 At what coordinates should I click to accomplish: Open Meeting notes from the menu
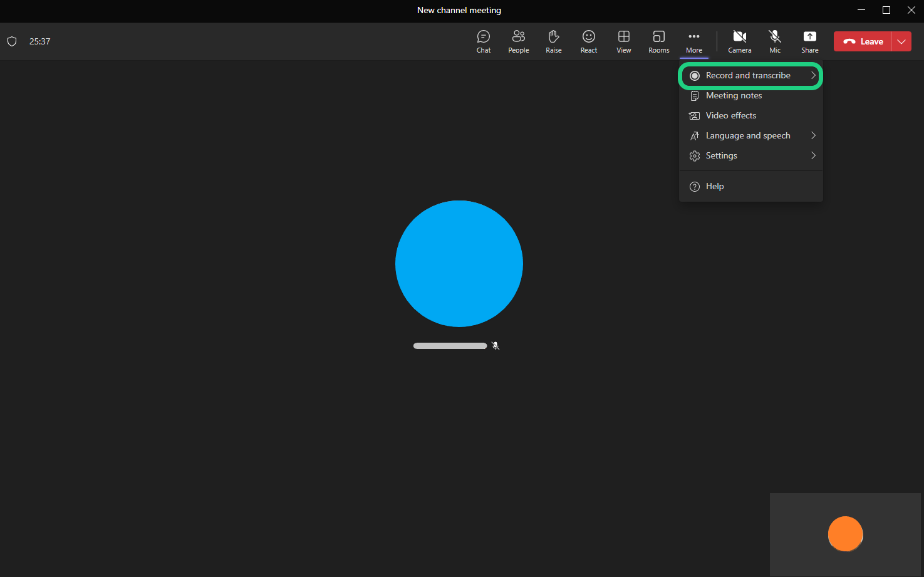[x=734, y=96]
